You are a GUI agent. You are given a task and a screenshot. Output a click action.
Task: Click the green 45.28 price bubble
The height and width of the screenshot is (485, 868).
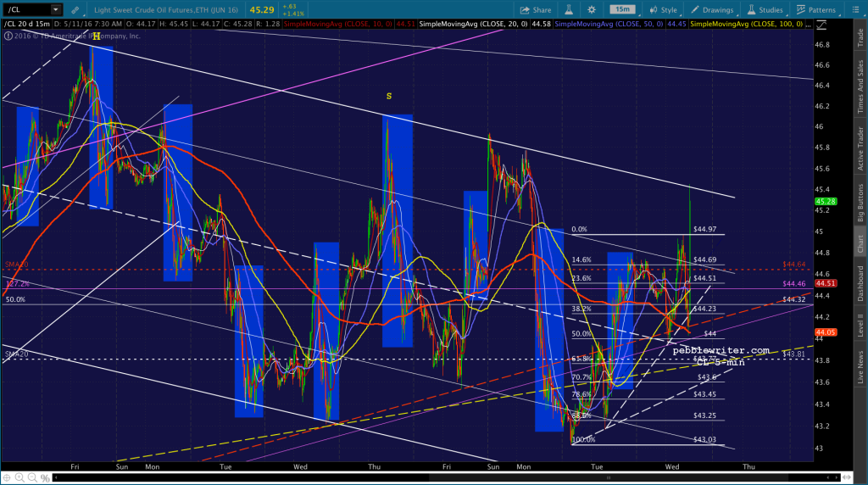pyautogui.click(x=825, y=202)
